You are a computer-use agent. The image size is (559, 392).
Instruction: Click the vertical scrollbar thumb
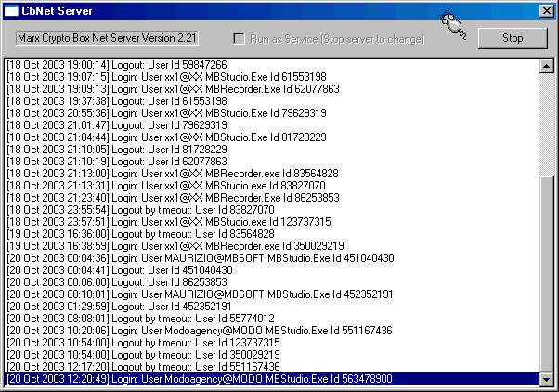tap(547, 274)
